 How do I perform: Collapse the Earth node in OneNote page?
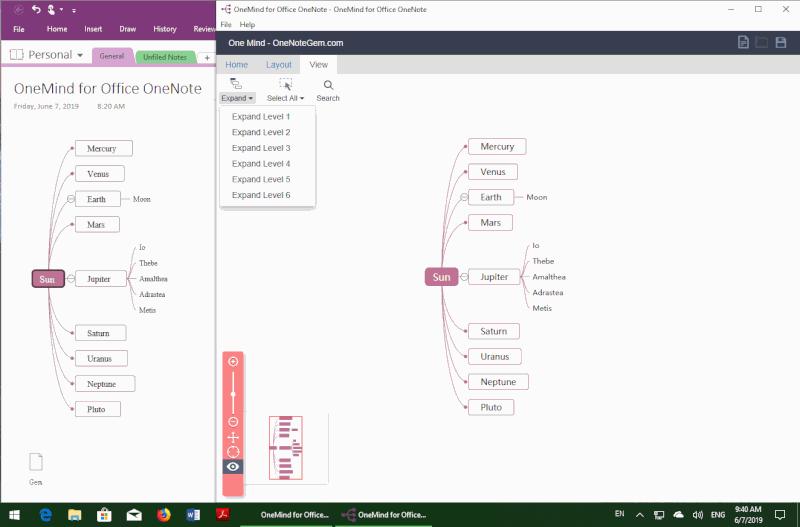pyautogui.click(x=70, y=199)
